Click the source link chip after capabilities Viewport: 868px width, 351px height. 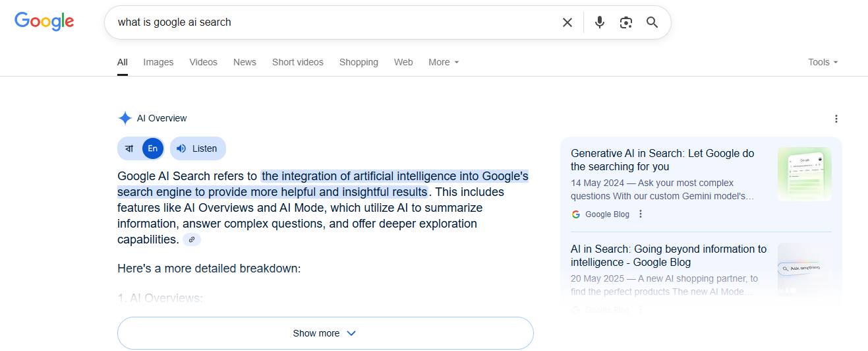pyautogui.click(x=192, y=239)
